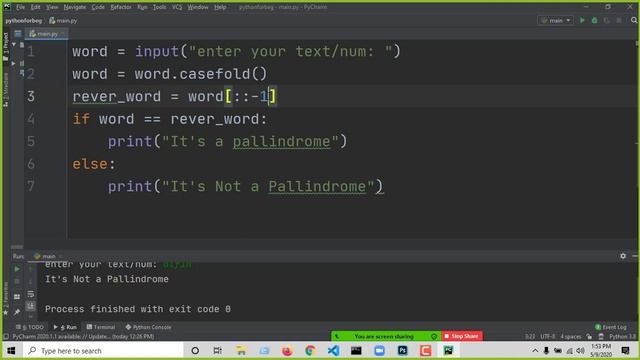Open the Code menu

(98, 7)
